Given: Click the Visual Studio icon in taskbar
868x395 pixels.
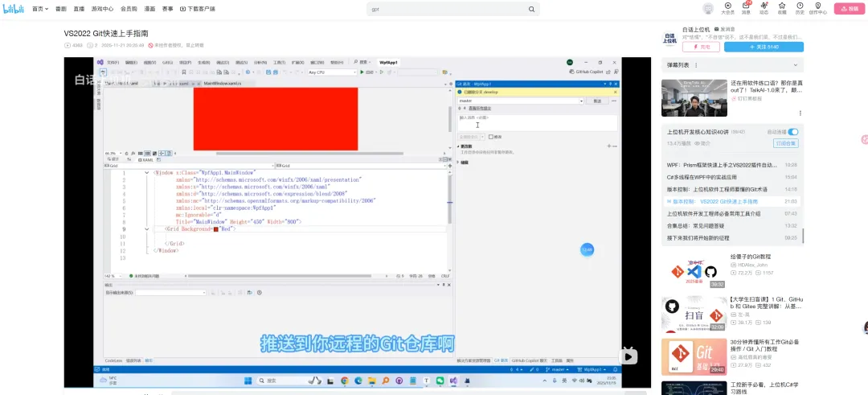Looking at the screenshot, I should pyautogui.click(x=453, y=381).
